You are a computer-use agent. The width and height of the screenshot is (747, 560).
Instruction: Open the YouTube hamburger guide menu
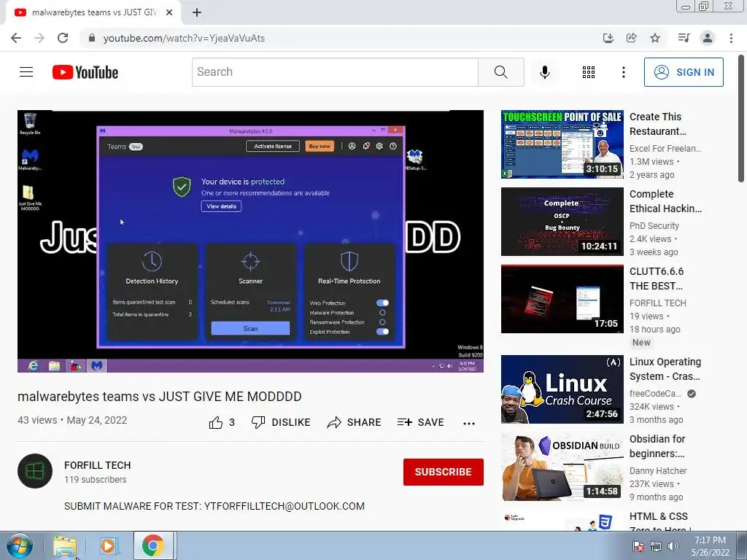(26, 72)
